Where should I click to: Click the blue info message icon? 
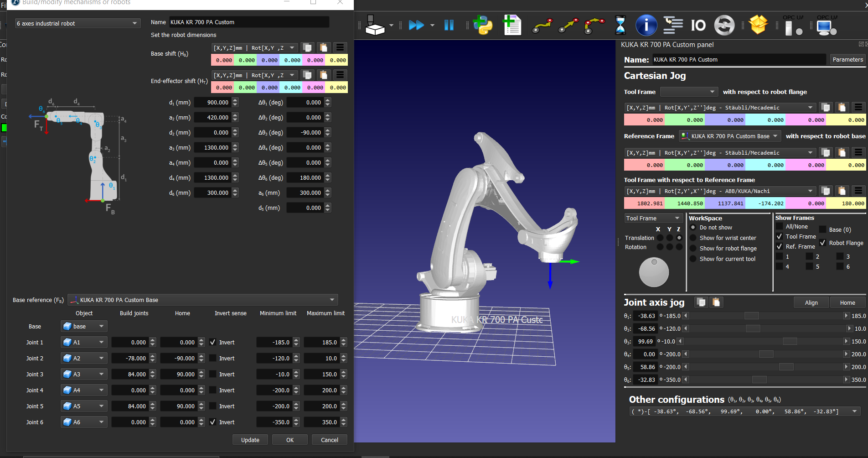tap(646, 25)
